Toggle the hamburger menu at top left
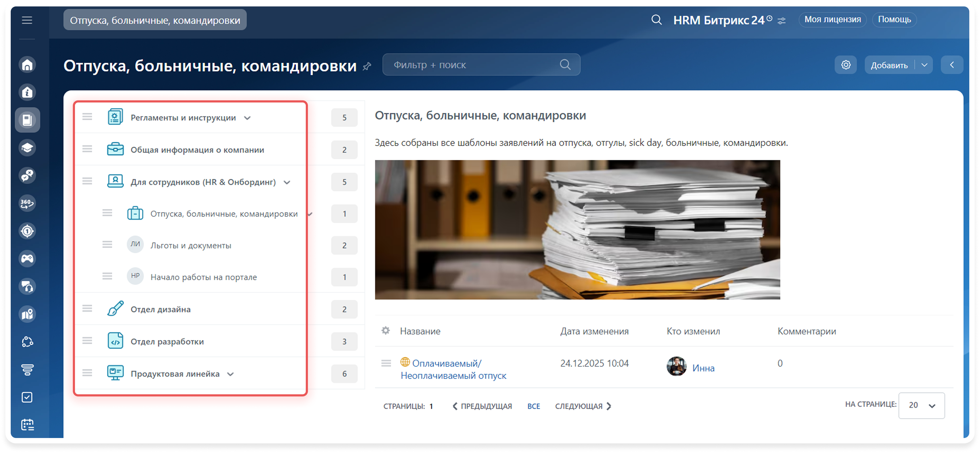Viewport: 980px width, 453px height. pos(27,20)
